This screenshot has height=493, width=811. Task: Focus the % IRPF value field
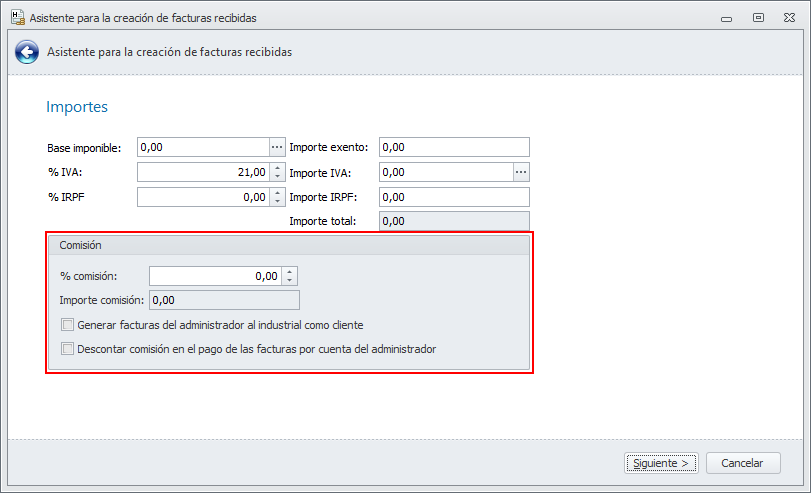(x=203, y=197)
